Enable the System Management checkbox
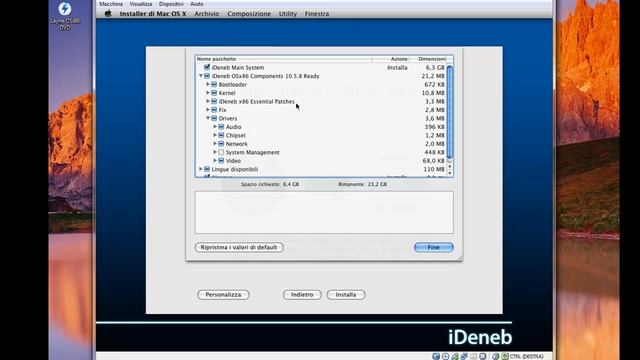Image resolution: width=640 pixels, height=360 pixels. coord(221,152)
